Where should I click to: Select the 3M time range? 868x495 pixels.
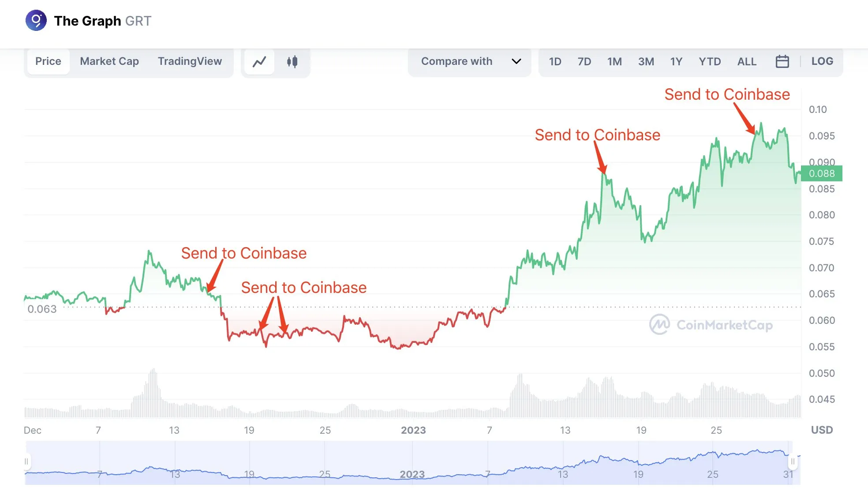(x=646, y=62)
